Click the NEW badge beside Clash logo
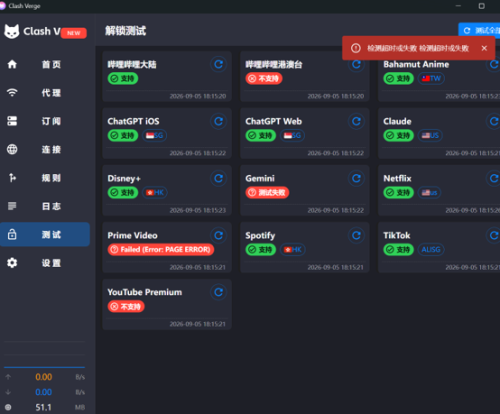500x414 pixels. point(74,33)
